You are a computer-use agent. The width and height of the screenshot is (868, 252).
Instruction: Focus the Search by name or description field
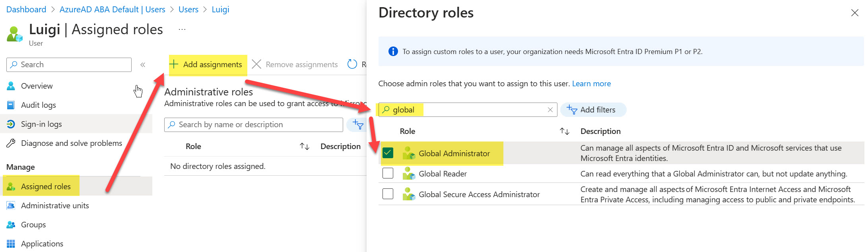coord(254,125)
